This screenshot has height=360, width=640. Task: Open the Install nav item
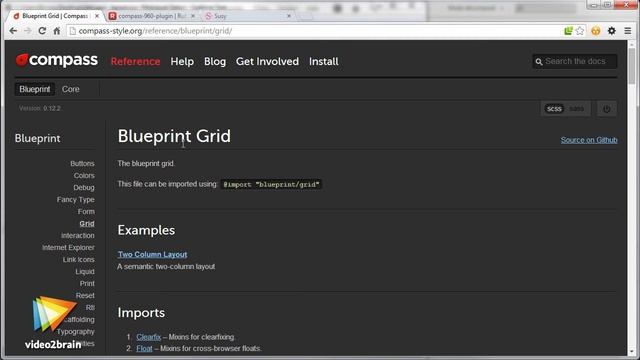(x=324, y=62)
